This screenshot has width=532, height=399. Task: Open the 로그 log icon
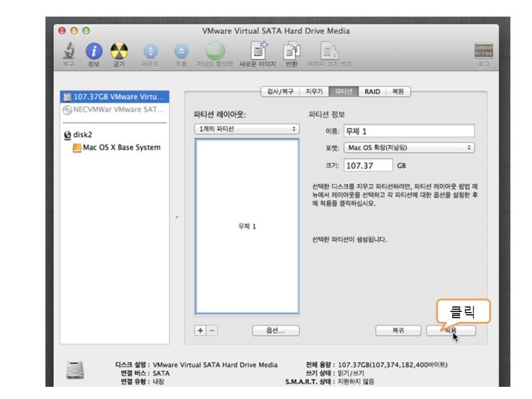click(x=483, y=51)
